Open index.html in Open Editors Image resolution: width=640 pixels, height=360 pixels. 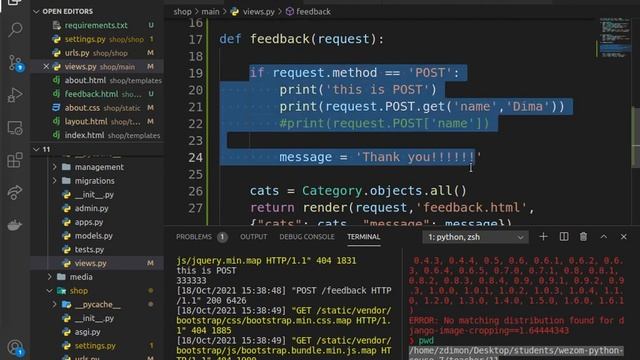coord(96,136)
